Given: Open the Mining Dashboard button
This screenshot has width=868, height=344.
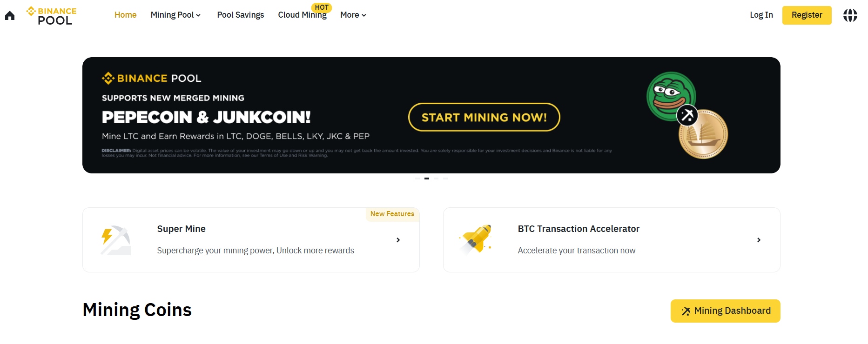Looking at the screenshot, I should [726, 311].
